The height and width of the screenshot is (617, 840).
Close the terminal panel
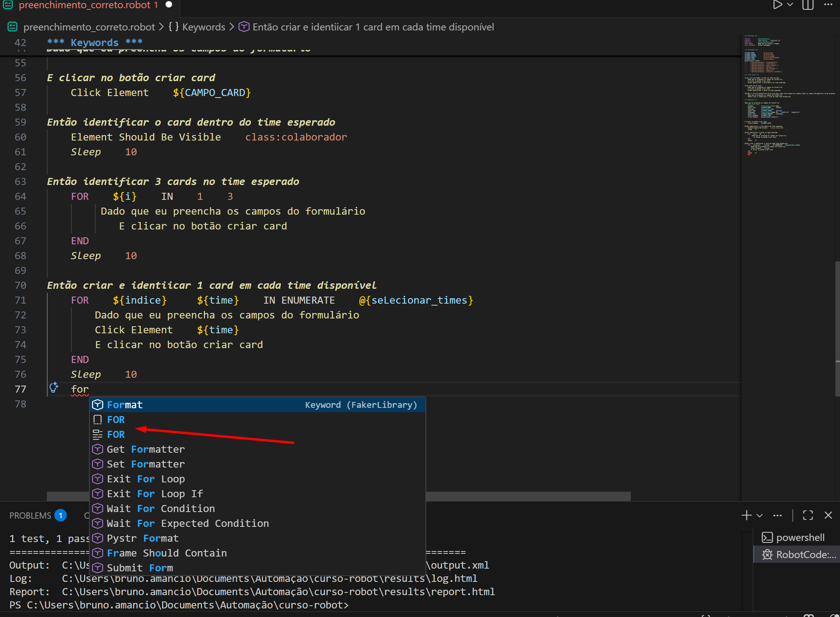click(828, 516)
